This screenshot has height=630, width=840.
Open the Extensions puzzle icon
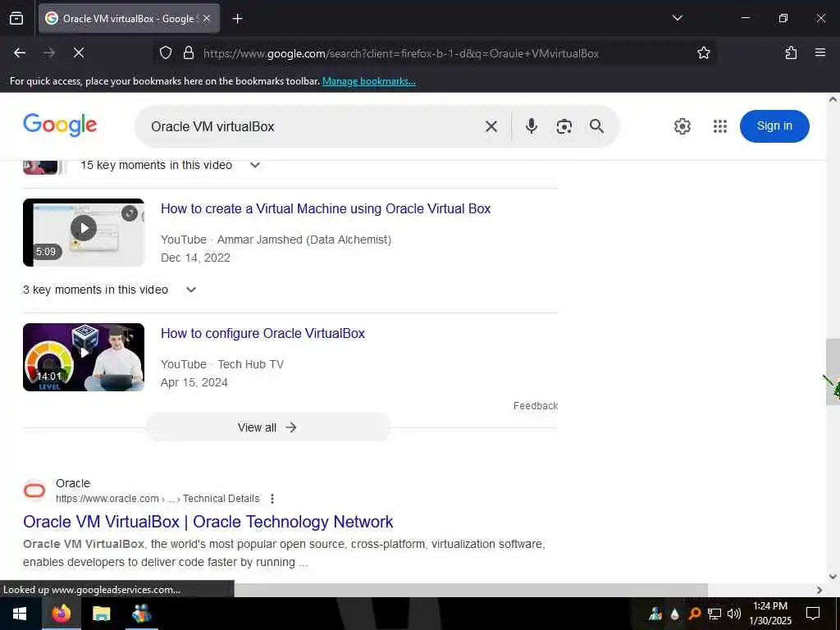(x=791, y=52)
